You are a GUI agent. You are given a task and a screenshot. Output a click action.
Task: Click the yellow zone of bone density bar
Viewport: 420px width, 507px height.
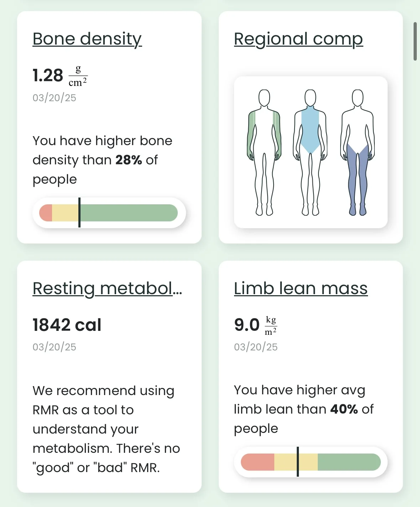click(x=65, y=213)
